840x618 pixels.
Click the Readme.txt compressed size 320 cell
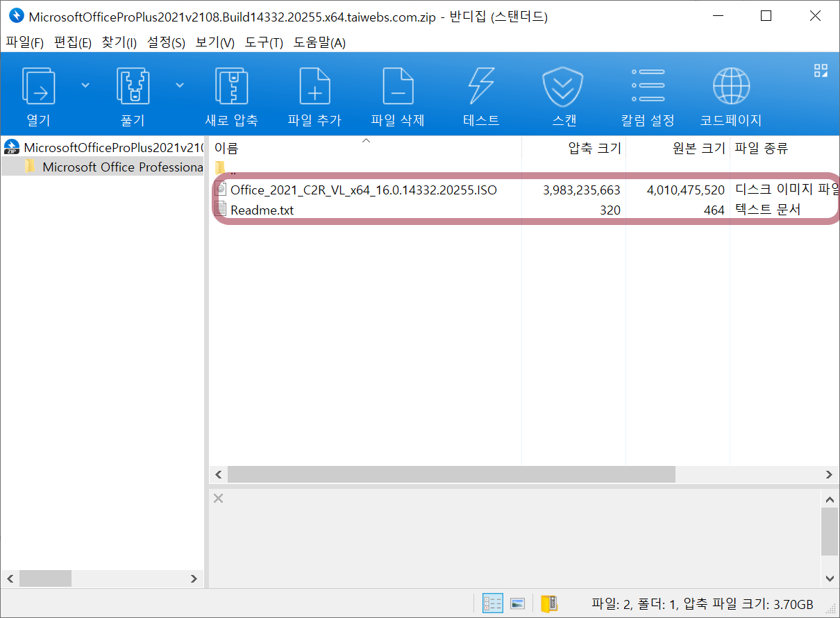click(610, 210)
